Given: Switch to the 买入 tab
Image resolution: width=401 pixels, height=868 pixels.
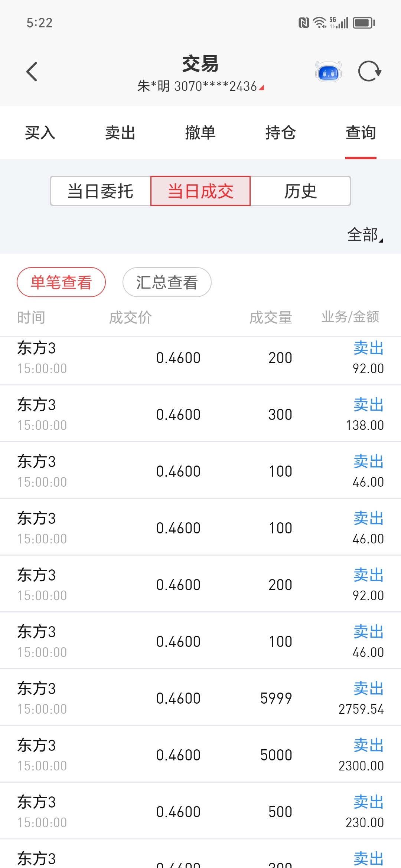Looking at the screenshot, I should pyautogui.click(x=40, y=133).
